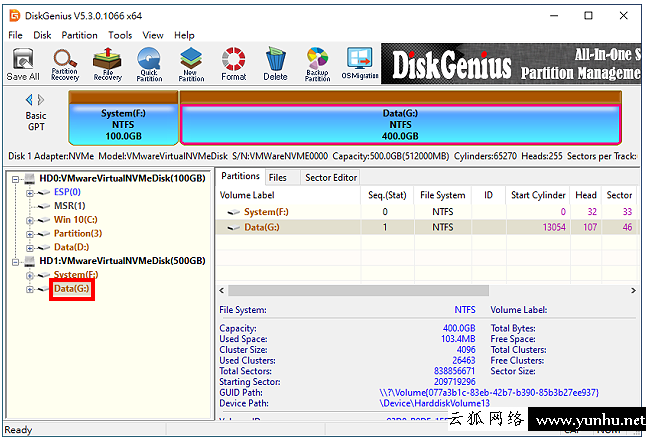Open the Tools menu
The image size is (649, 442).
point(120,35)
